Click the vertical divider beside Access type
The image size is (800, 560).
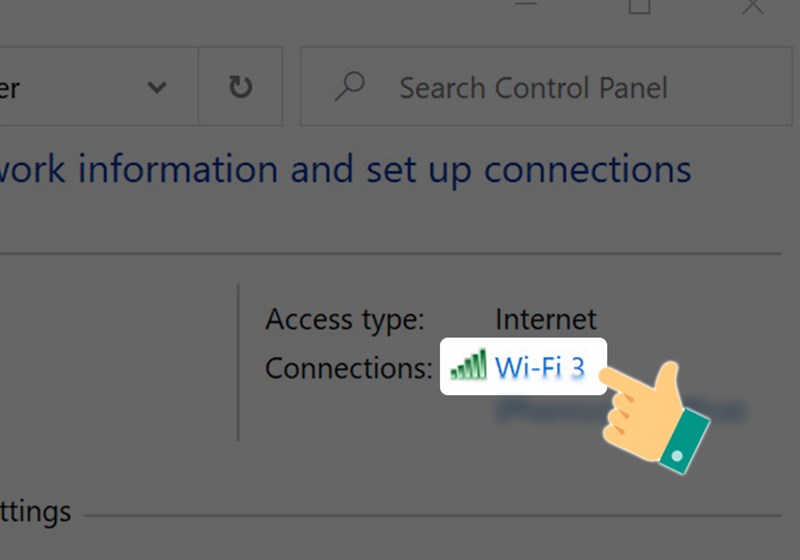(238, 362)
